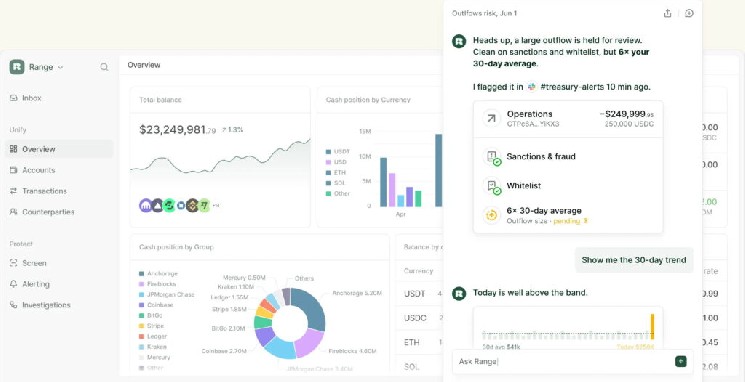Click the Range logo in sidebar header
Screen dimensions: 745x382
point(17,67)
